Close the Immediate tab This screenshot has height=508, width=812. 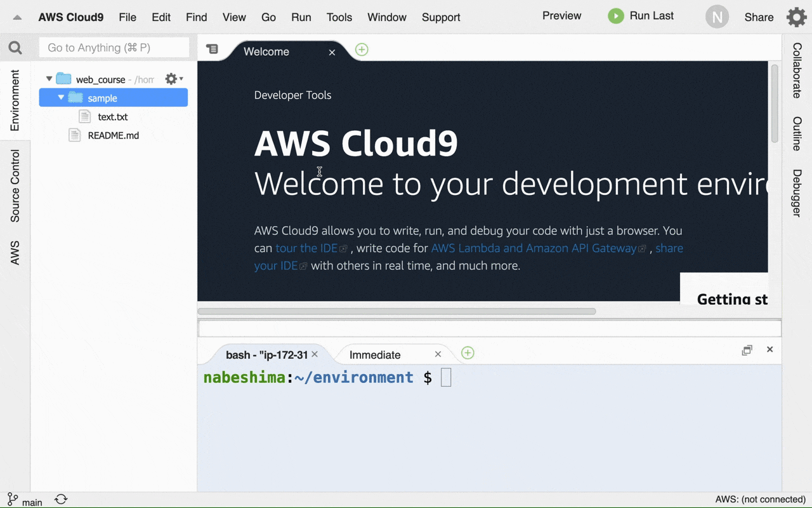(x=438, y=354)
